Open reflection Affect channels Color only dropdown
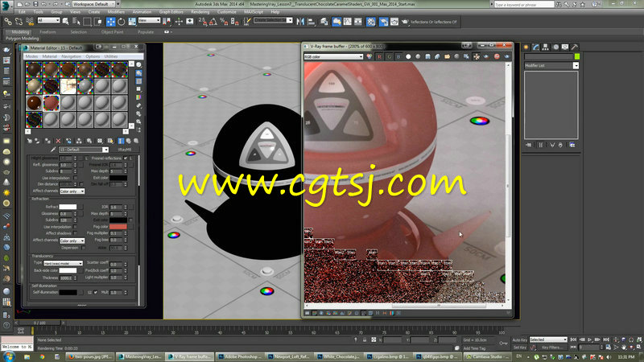Viewport: 644px width, 362px height. (x=72, y=191)
